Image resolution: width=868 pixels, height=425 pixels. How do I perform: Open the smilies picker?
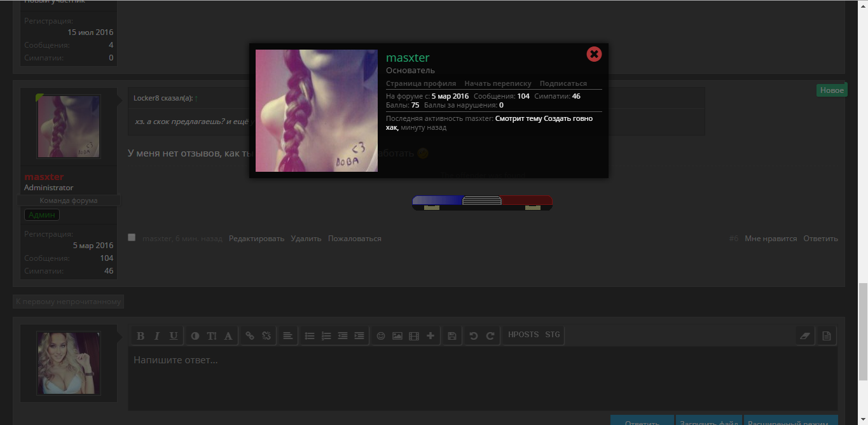pos(381,336)
